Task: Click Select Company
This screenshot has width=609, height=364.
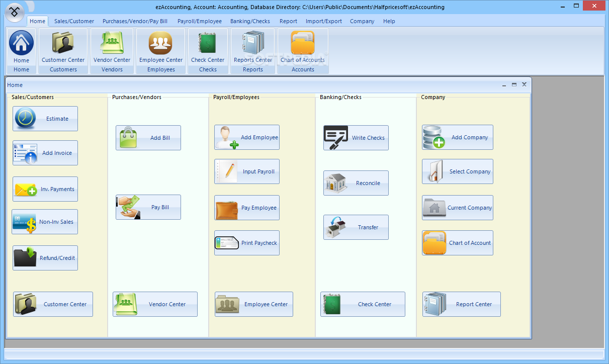Action: (x=458, y=171)
